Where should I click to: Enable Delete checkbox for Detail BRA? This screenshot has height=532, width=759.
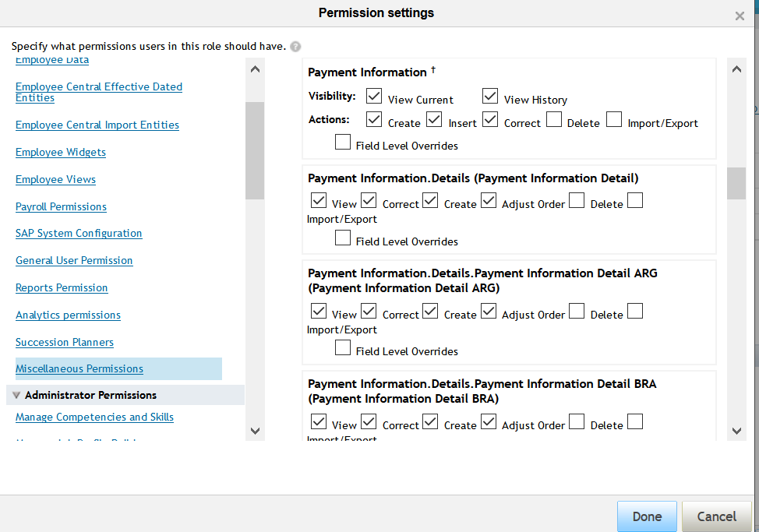pyautogui.click(x=577, y=421)
